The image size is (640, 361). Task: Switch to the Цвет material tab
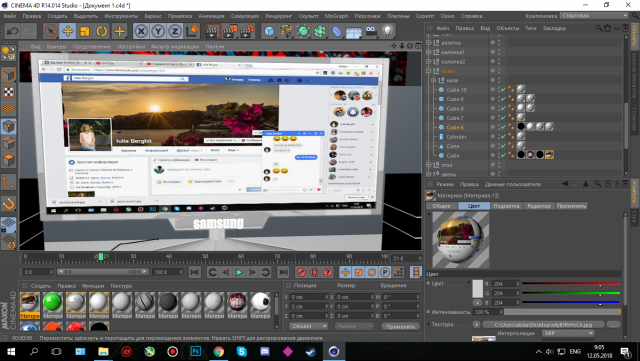click(474, 206)
